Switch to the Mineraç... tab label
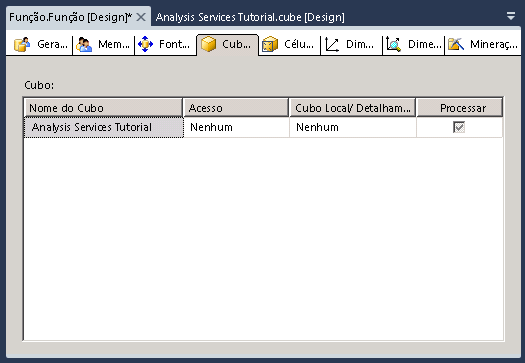The height and width of the screenshot is (363, 525). (x=494, y=44)
